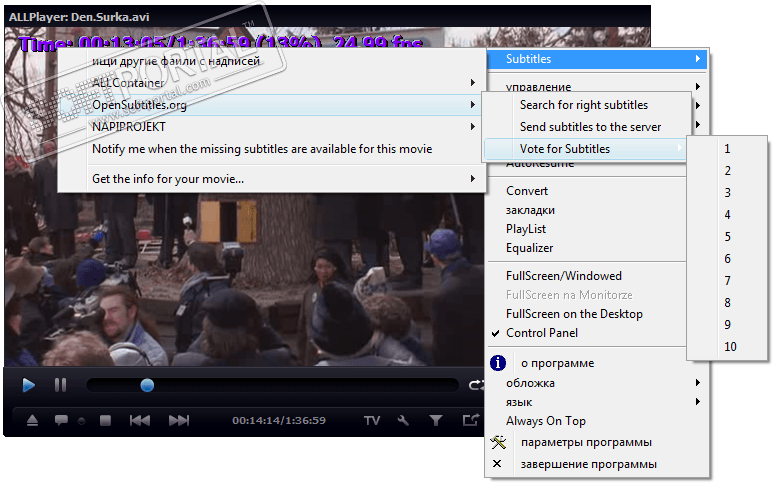Click the X icon beside завершение программы
This screenshot has width=774, height=484.
pos(497,464)
